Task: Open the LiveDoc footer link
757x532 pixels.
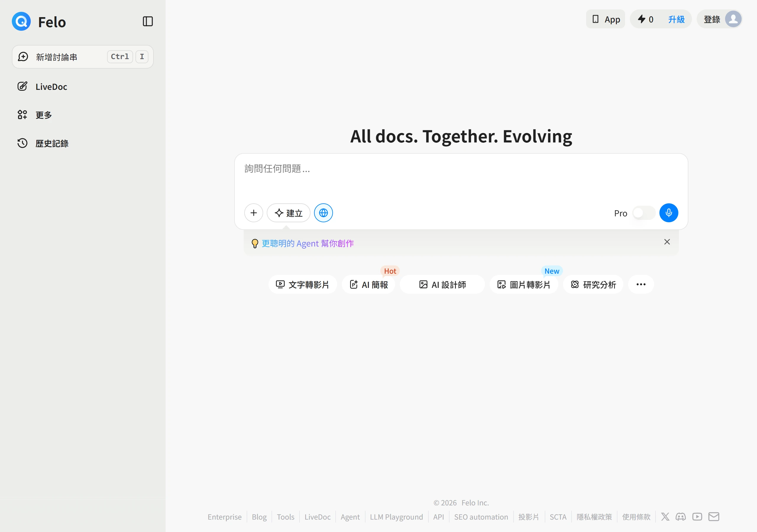Action: (318, 517)
